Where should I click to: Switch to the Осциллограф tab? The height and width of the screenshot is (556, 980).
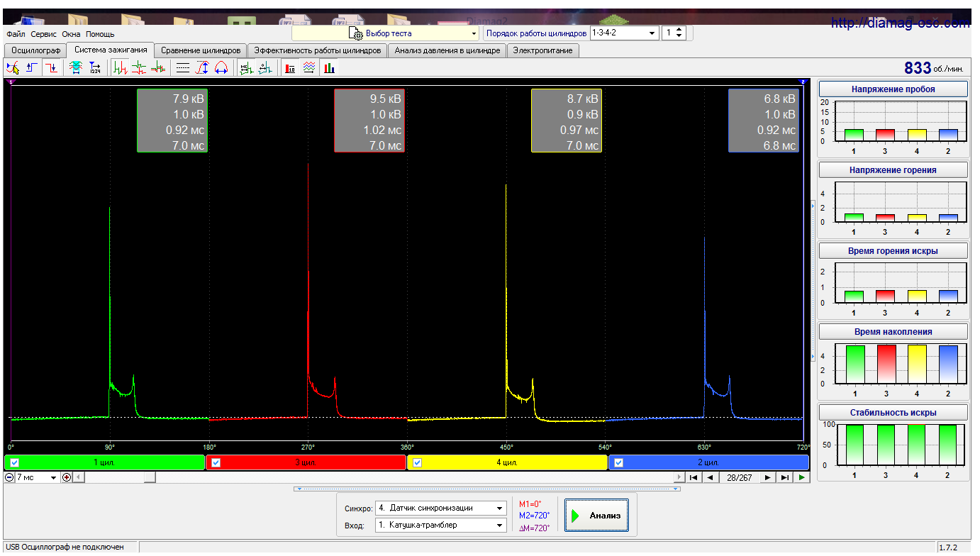[x=35, y=50]
